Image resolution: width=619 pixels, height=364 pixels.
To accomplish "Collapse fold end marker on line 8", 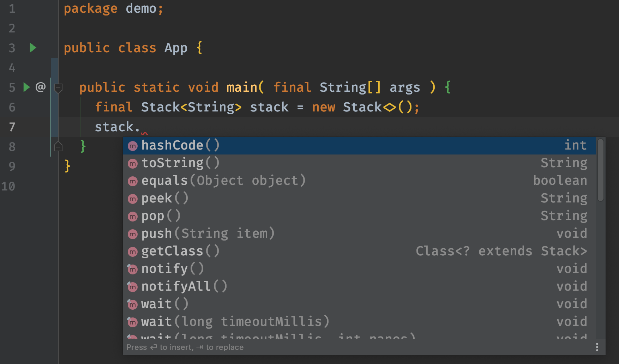I will click(58, 146).
